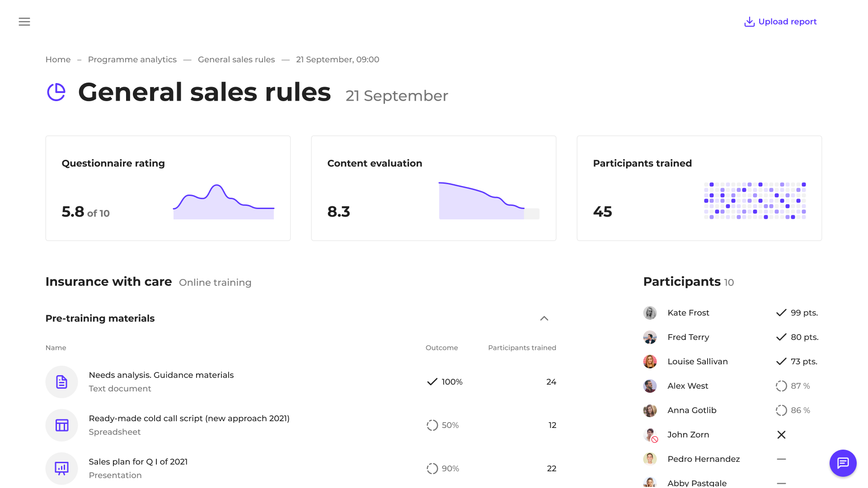The height and width of the screenshot is (488, 868).
Task: Click the X status icon for John Zorn
Action: click(781, 435)
